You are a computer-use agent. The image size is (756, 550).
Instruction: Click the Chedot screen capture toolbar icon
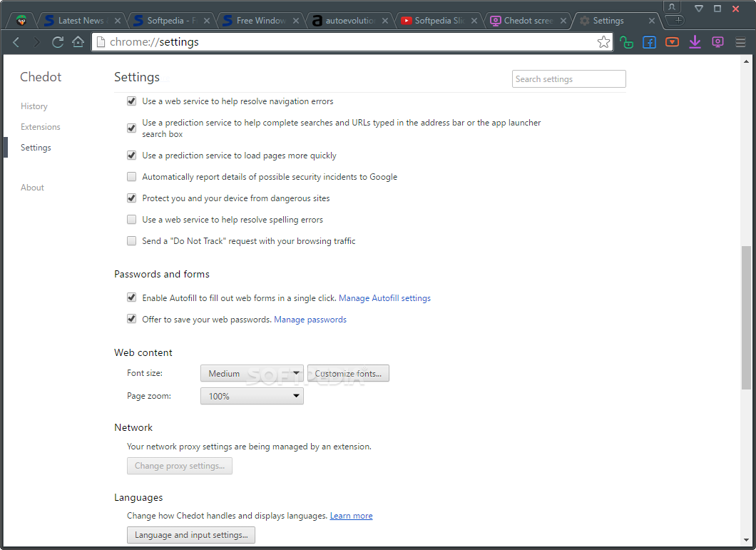coord(717,43)
